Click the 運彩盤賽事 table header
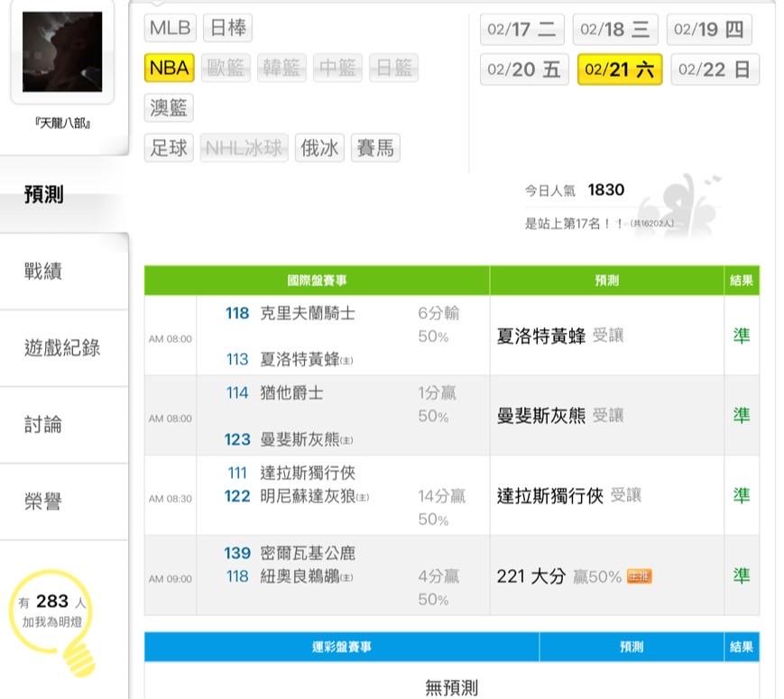The height and width of the screenshot is (699, 784). tap(342, 647)
